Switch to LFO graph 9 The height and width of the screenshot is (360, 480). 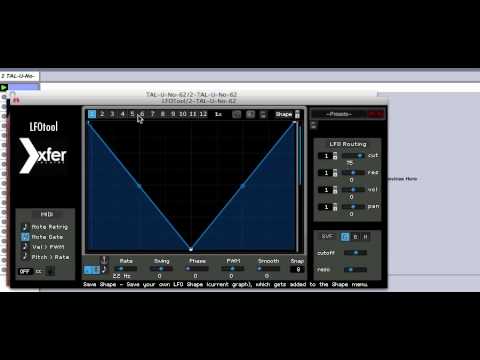point(173,114)
